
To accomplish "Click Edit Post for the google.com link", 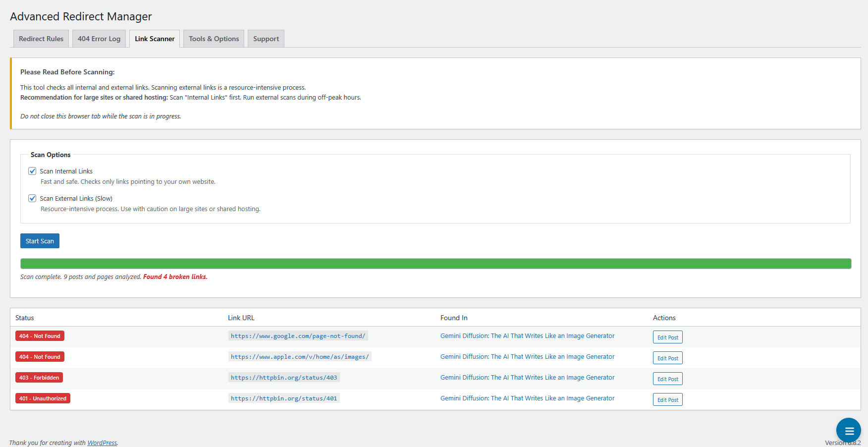I will pos(667,337).
